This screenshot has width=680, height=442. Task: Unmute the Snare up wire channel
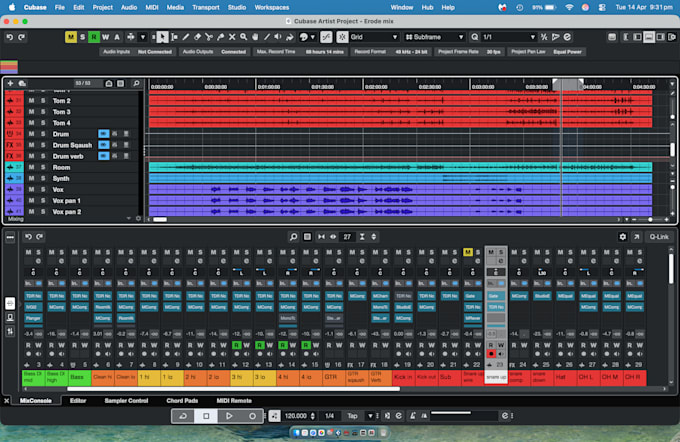pos(468,252)
